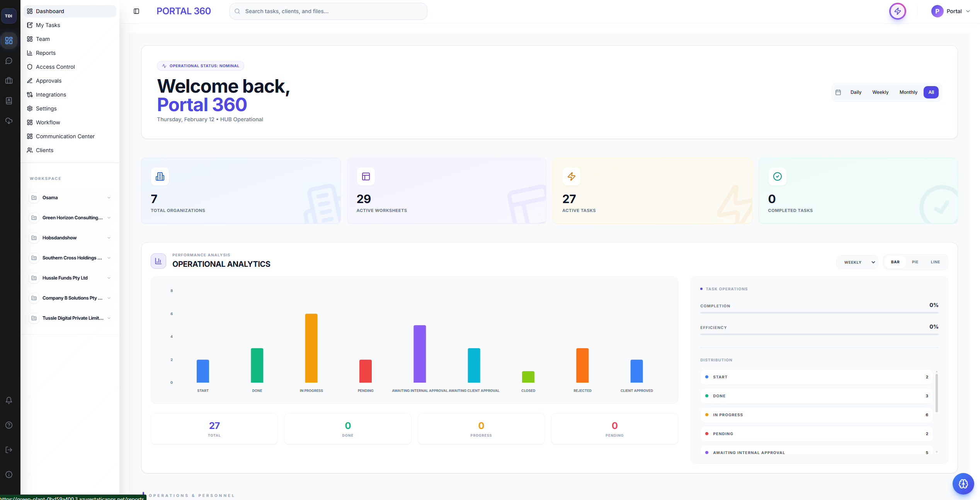Open the chat bubble icon in the dark rail
The height and width of the screenshot is (500, 980).
click(9, 61)
